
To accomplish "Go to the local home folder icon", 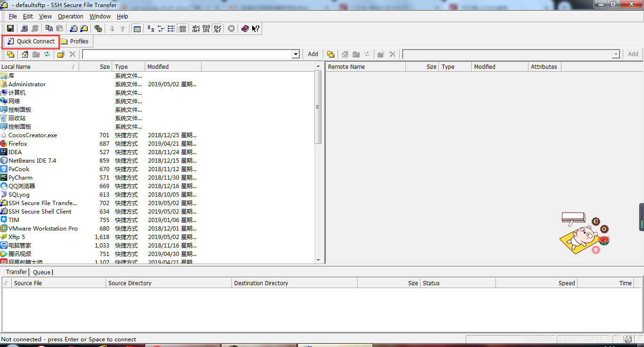I will click(25, 54).
